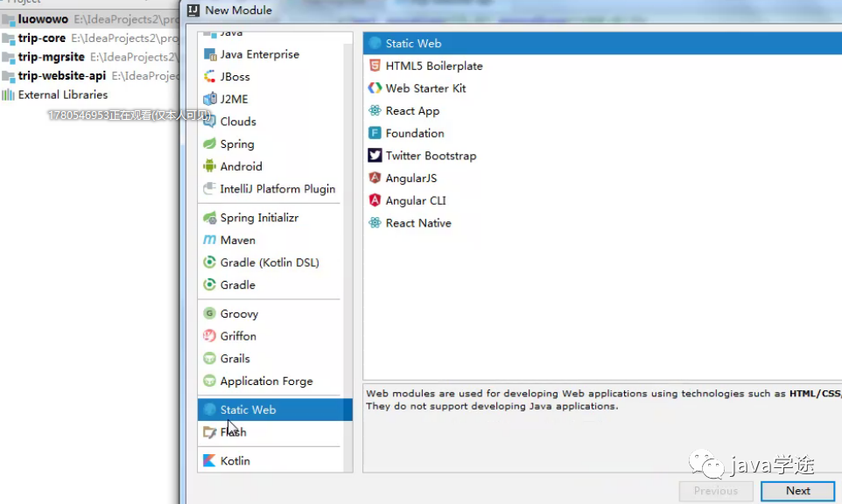Image resolution: width=842 pixels, height=504 pixels.
Task: Select Static Web in the left category list
Action: tap(275, 409)
